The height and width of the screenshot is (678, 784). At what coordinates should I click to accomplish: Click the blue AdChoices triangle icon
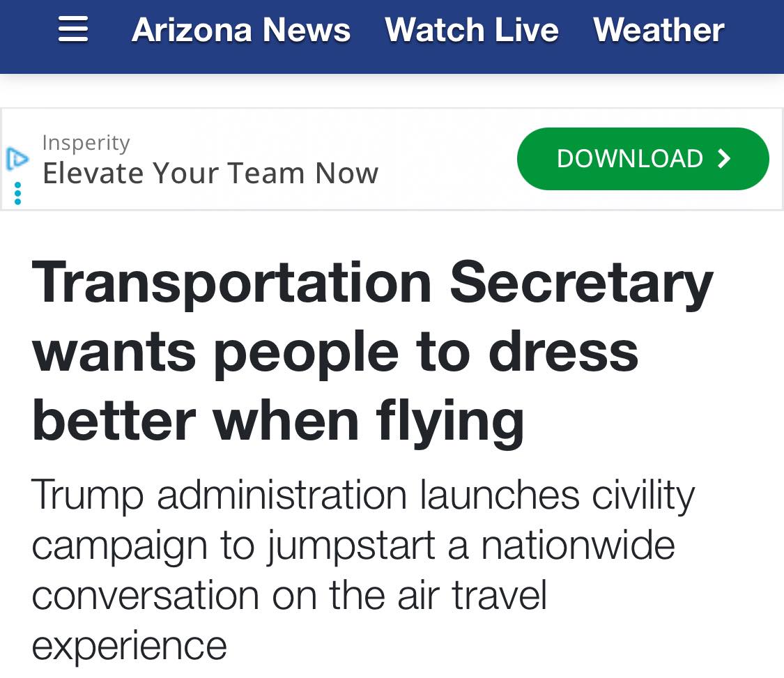[17, 160]
